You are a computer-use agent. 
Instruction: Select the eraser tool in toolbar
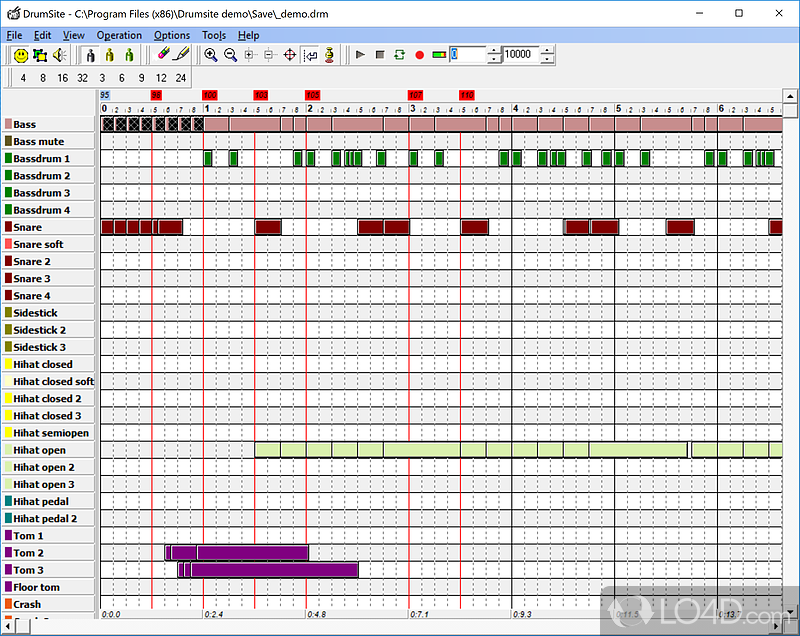coord(164,55)
